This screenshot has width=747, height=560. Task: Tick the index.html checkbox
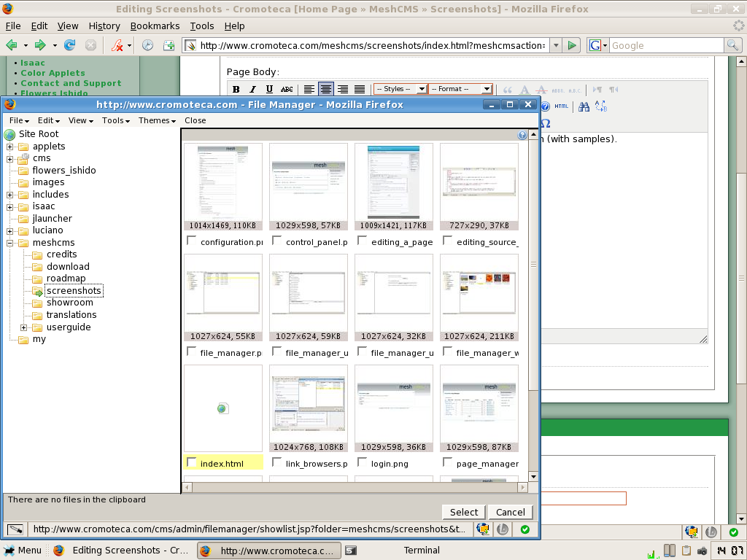point(192,462)
